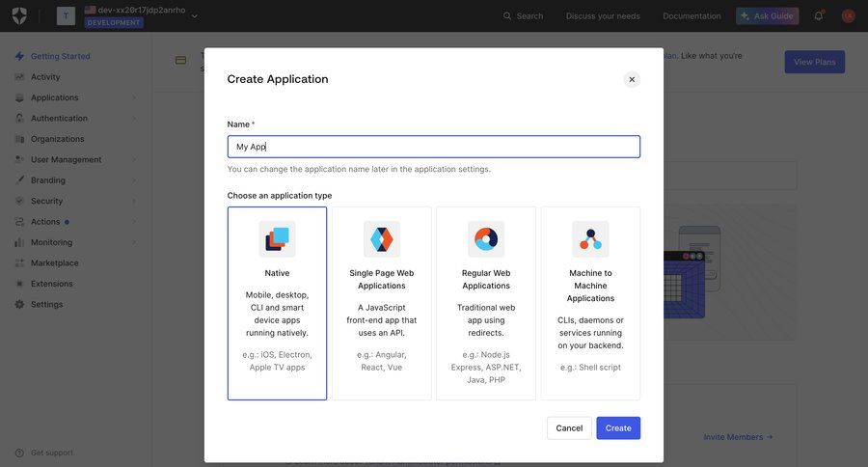Expand the tenant switcher chevron
This screenshot has width=868, height=467.
pyautogui.click(x=194, y=16)
